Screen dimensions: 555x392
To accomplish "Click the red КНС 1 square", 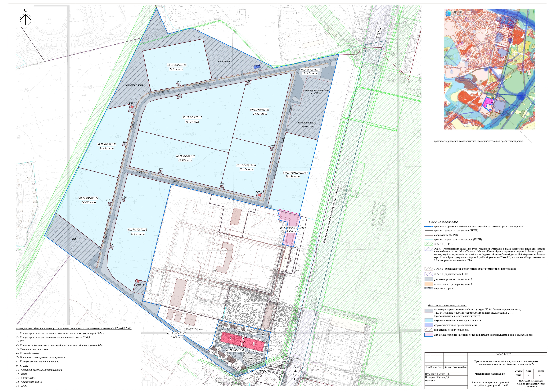I will point(132,107).
